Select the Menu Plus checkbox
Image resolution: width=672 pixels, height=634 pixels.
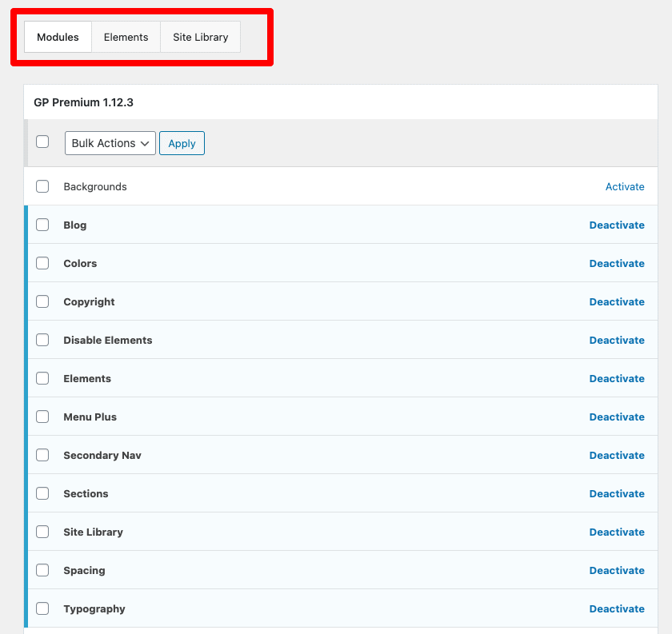pos(42,417)
